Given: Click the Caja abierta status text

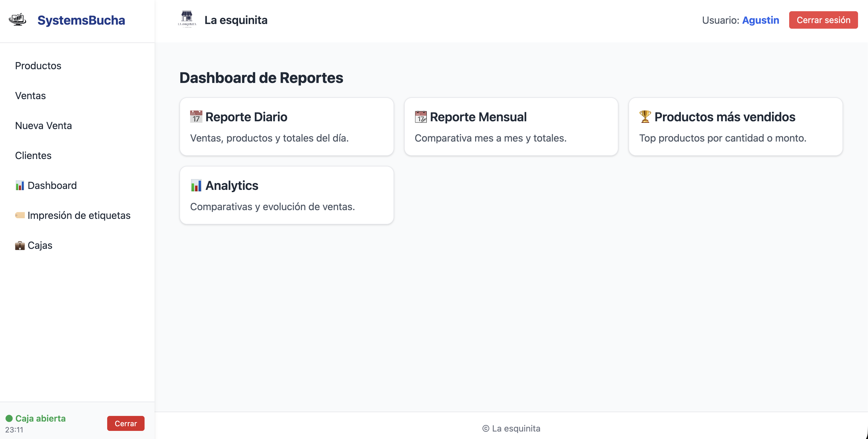Looking at the screenshot, I should point(41,418).
